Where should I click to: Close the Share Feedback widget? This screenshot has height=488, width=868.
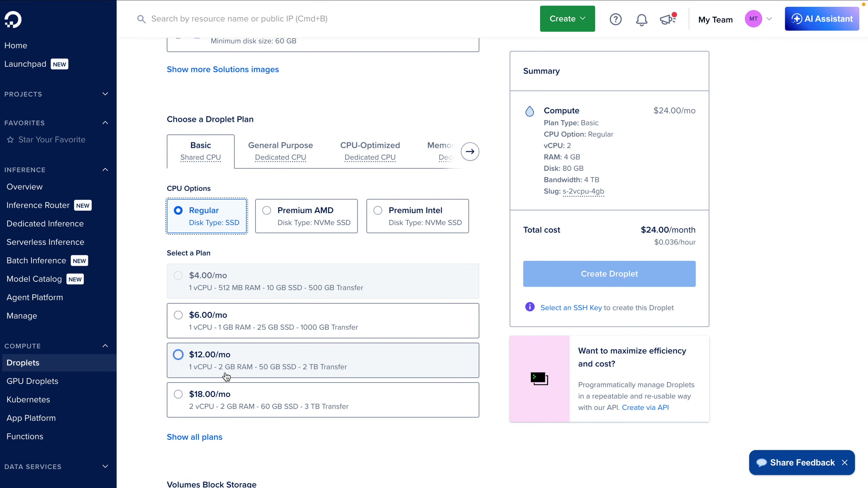pos(845,463)
